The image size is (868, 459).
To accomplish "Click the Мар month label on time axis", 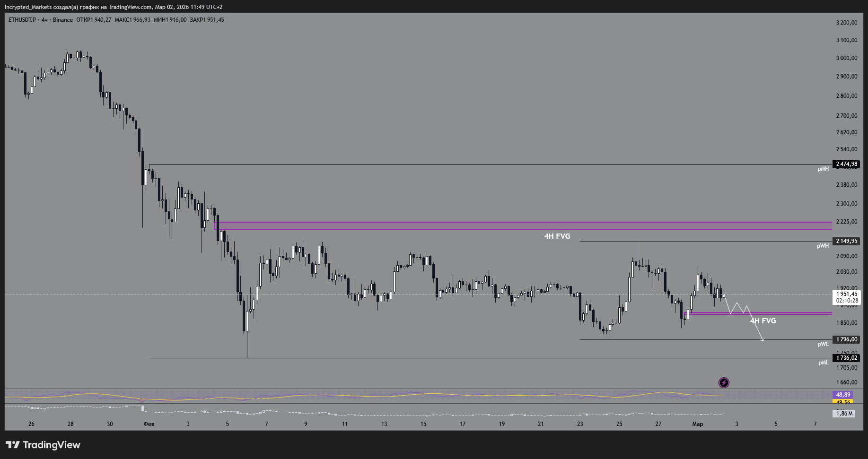I will 698,424.
